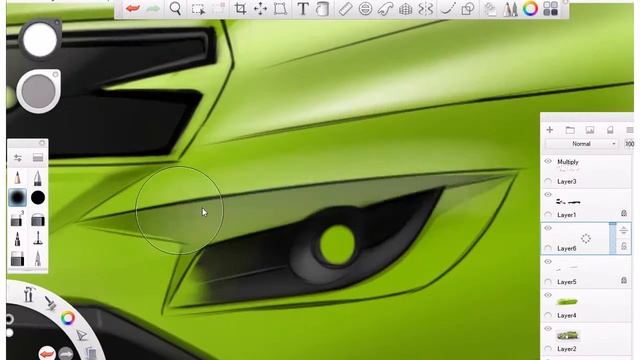Select the Zoom magnifier tool

coord(175,9)
